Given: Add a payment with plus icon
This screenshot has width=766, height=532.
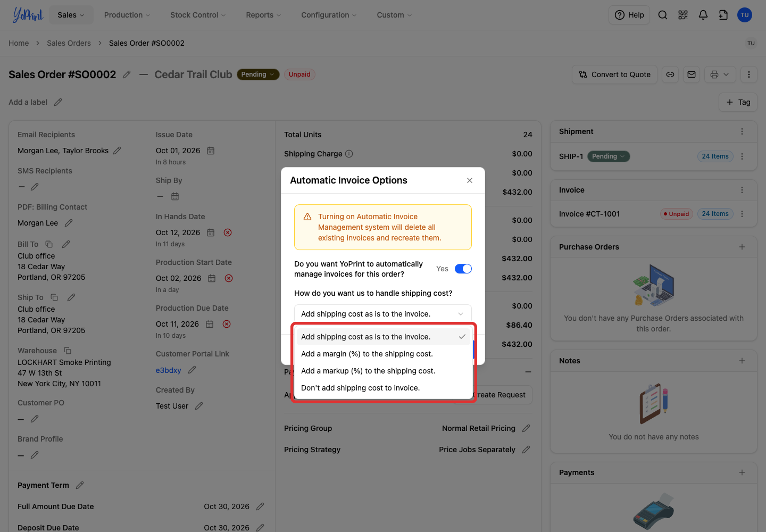Looking at the screenshot, I should pyautogui.click(x=742, y=472).
